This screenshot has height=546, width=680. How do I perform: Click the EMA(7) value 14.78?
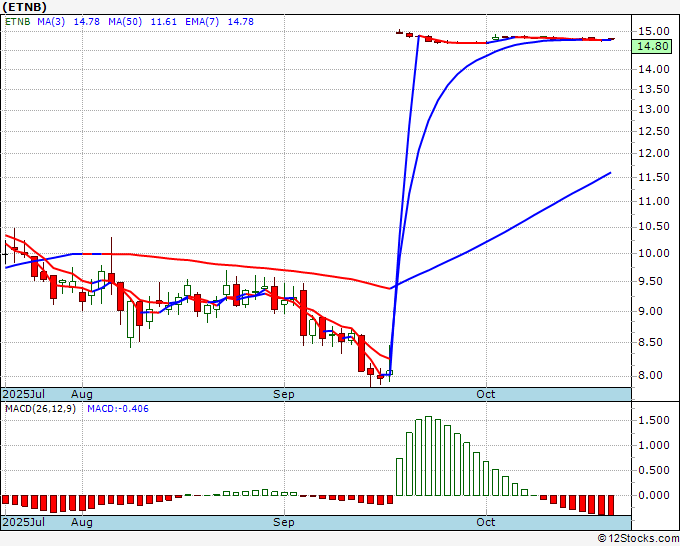(x=241, y=22)
